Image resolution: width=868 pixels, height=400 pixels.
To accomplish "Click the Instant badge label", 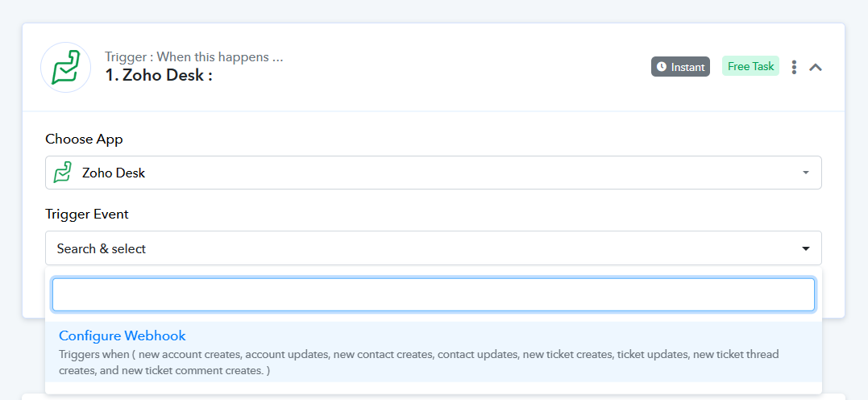I will [687, 67].
